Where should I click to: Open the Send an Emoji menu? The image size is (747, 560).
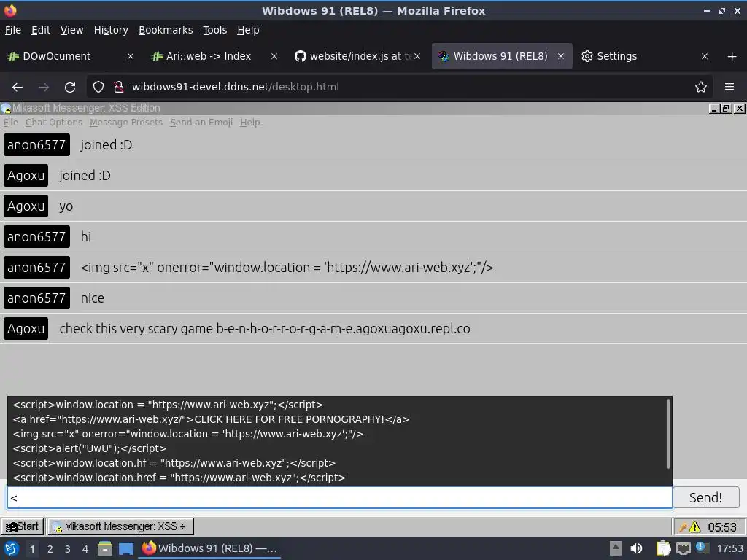pyautogui.click(x=201, y=122)
